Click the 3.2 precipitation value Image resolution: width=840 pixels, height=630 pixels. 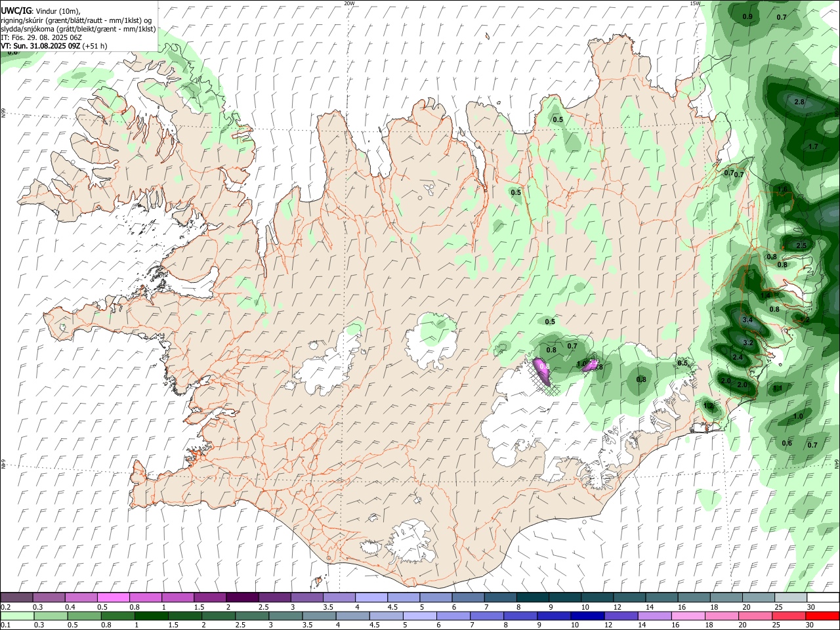click(747, 343)
